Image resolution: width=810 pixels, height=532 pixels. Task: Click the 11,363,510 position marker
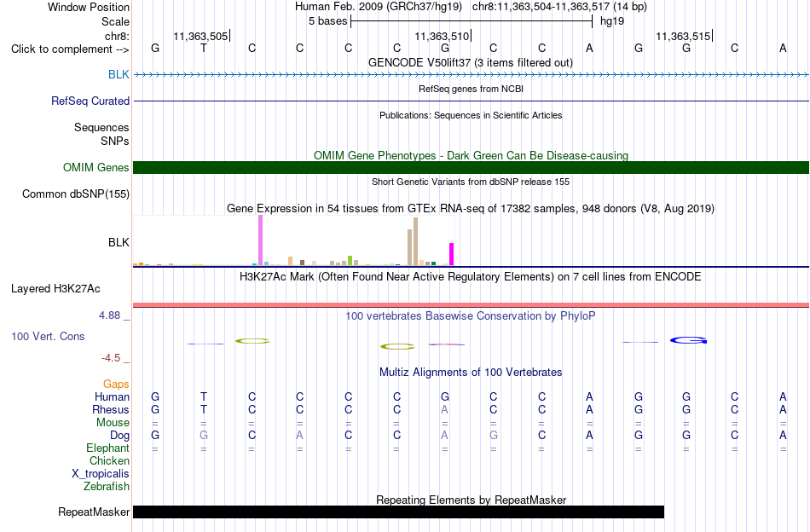pyautogui.click(x=443, y=36)
